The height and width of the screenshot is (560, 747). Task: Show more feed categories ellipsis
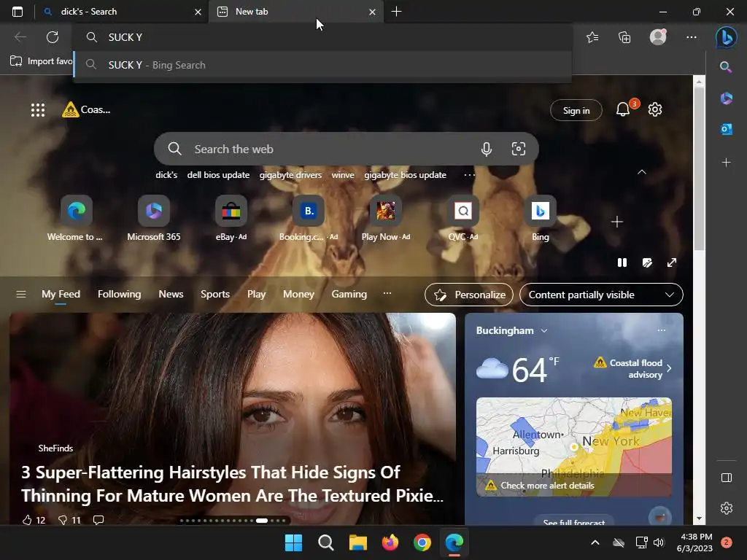coord(387,294)
